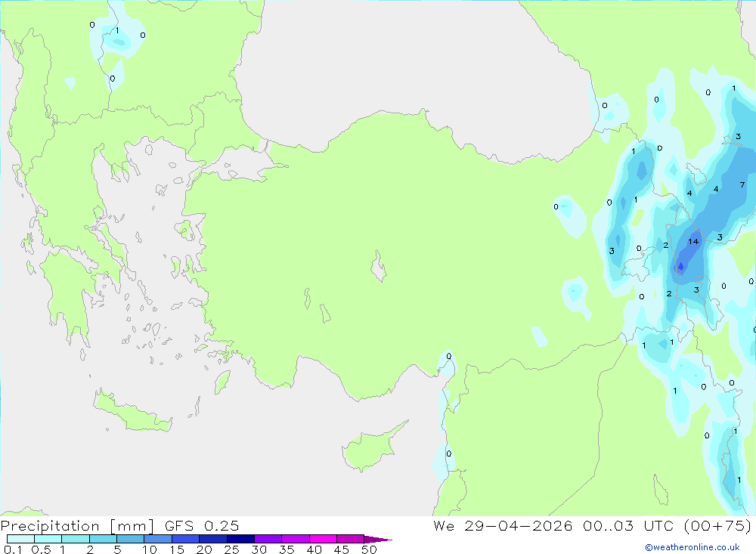The width and height of the screenshot is (756, 554).
Task: Click the "(00+75)" forecast hour text
Action: coord(717,526)
